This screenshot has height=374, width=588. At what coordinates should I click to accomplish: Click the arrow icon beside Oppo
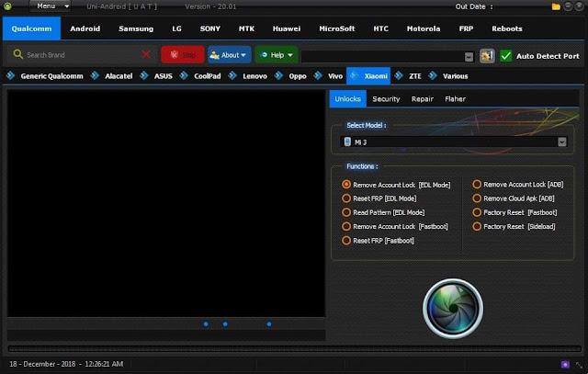[279, 75]
